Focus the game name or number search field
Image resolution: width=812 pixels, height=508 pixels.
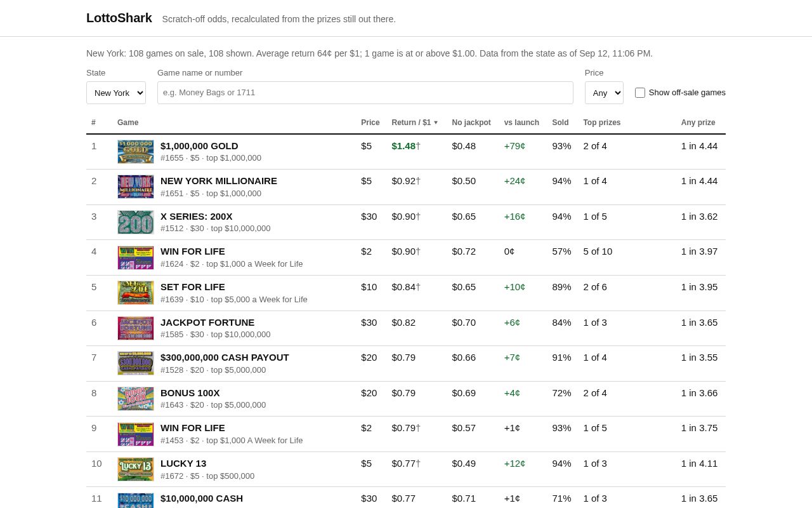pos(365,93)
